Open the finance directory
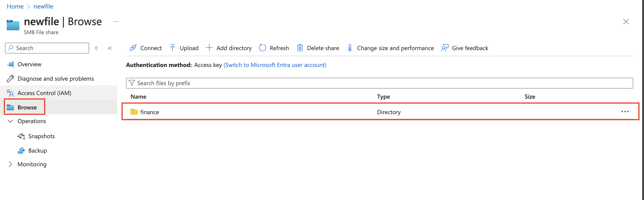 [149, 112]
